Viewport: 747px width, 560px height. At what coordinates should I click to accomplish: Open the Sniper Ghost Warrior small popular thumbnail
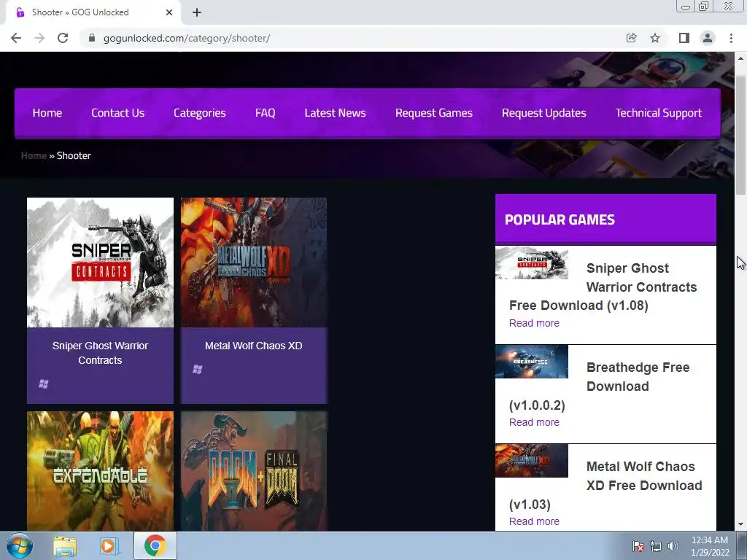click(x=532, y=262)
